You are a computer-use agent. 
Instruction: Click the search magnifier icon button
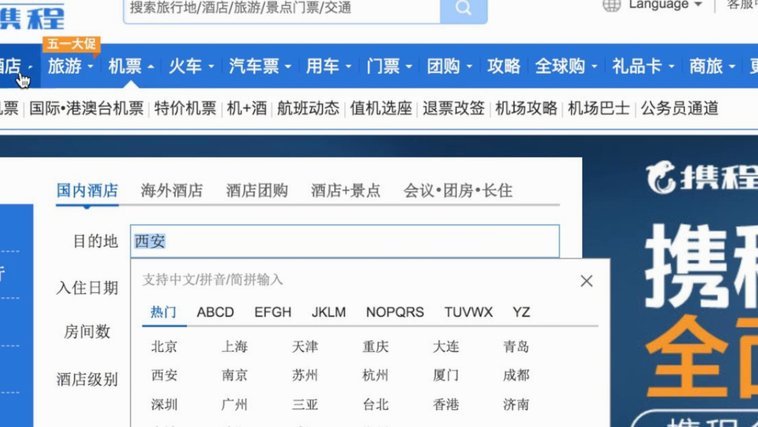[x=464, y=8]
